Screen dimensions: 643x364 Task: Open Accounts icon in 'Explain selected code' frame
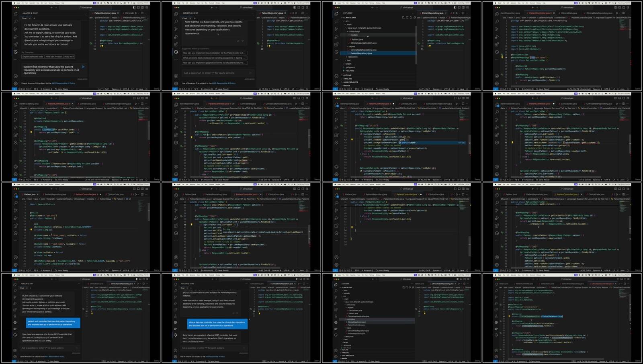click(x=16, y=76)
